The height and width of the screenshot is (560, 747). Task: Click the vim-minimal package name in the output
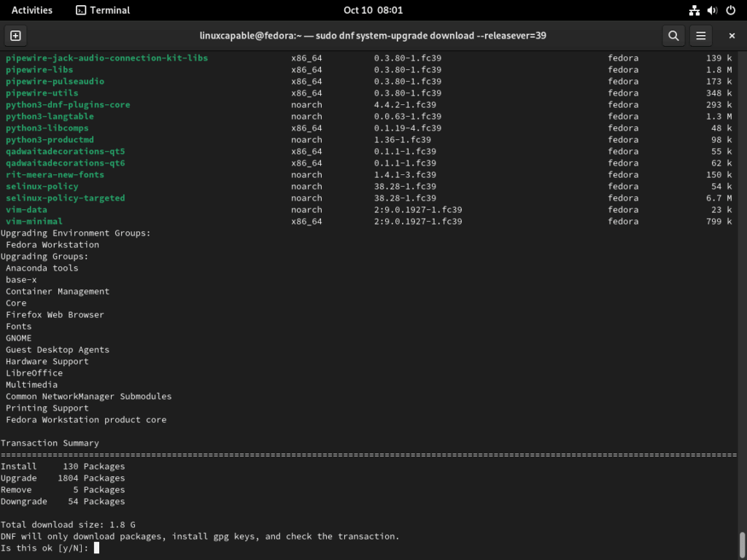[x=34, y=221]
